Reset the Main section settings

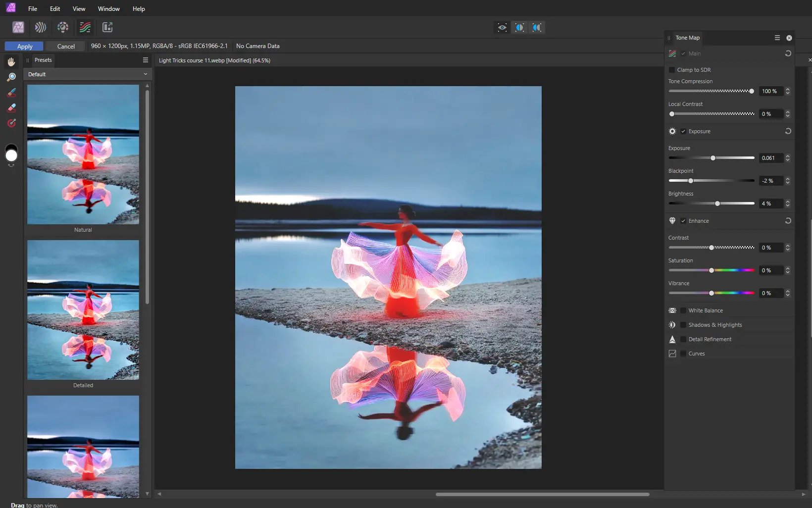pyautogui.click(x=788, y=53)
